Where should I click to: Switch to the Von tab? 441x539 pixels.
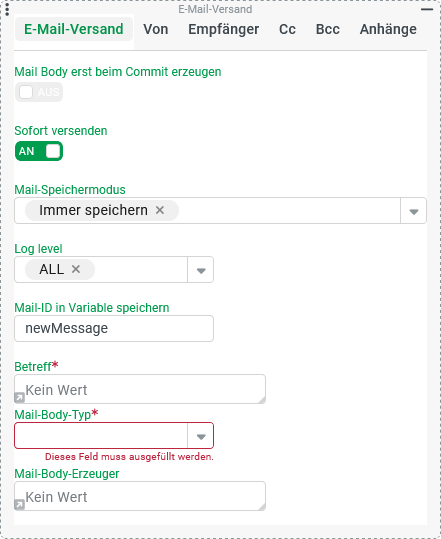tap(156, 29)
